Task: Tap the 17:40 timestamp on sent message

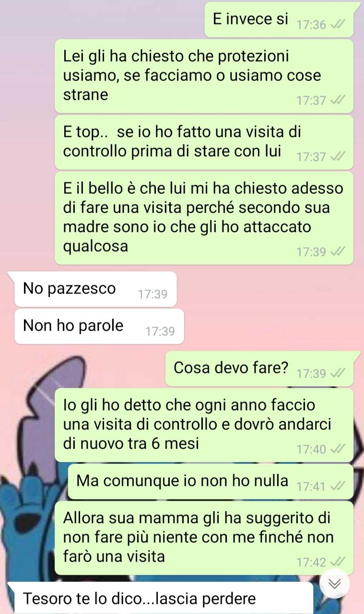Action: (311, 449)
